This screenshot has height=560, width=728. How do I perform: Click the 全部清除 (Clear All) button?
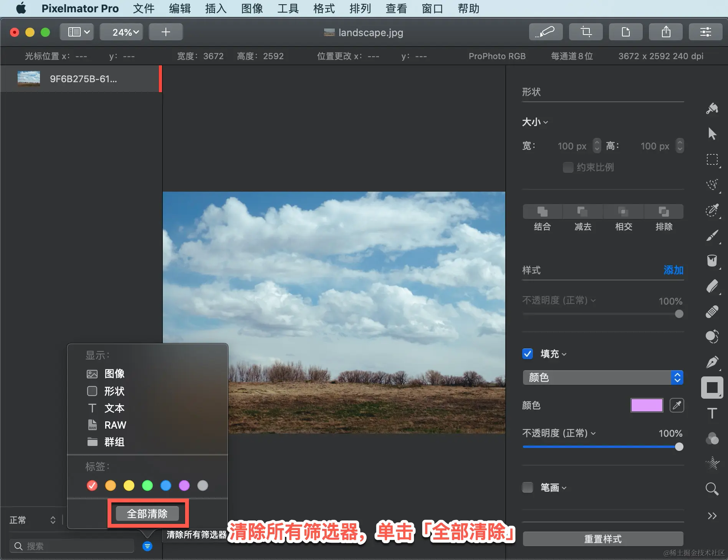coord(147,514)
